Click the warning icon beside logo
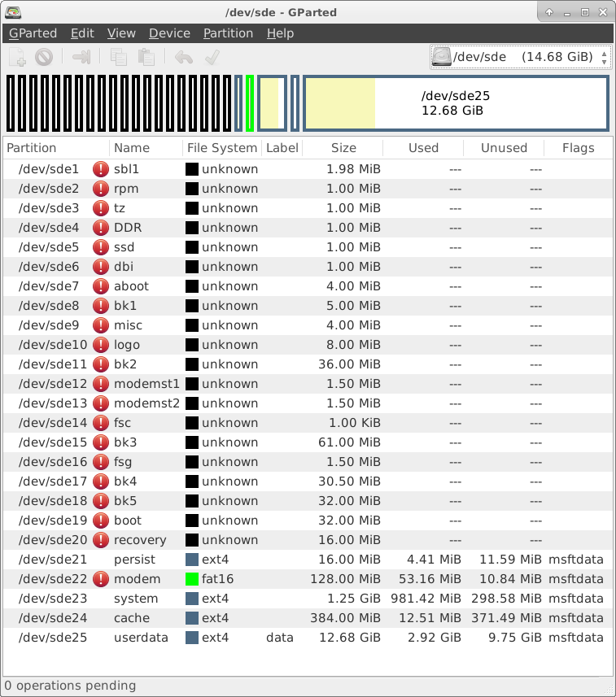This screenshot has width=616, height=697. coord(101,345)
